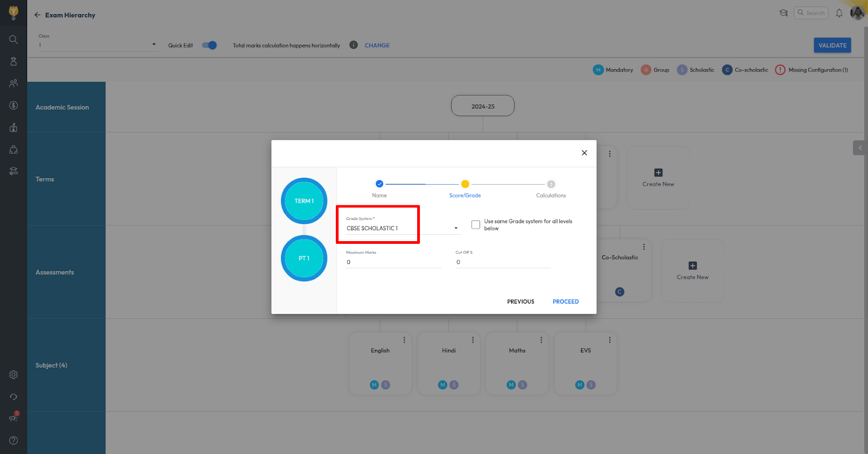Image resolution: width=868 pixels, height=454 pixels.
Task: Click the search icon in left sidebar
Action: [x=14, y=40]
